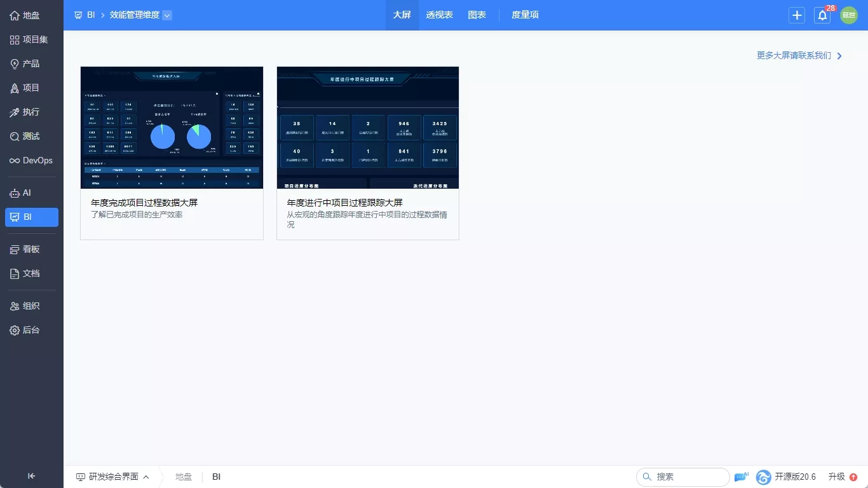Click the BI text in the breadcrumb
This screenshot has width=868, height=488.
tap(91, 15)
